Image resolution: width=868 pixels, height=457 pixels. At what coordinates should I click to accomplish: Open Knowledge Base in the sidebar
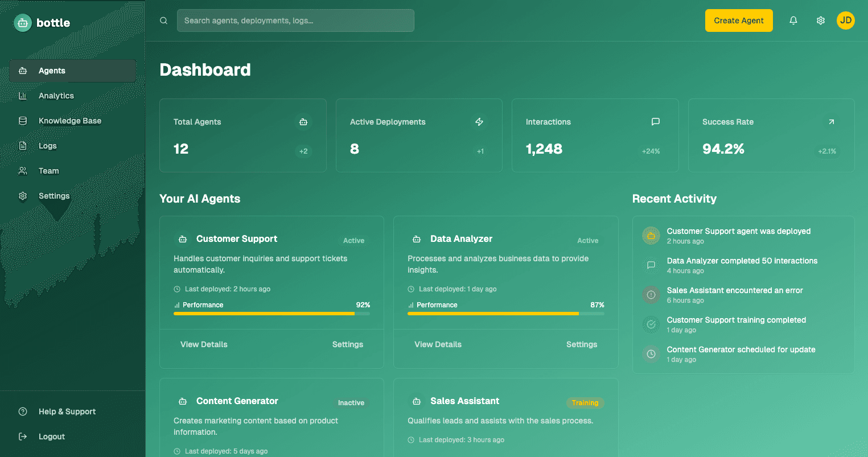tap(73, 121)
